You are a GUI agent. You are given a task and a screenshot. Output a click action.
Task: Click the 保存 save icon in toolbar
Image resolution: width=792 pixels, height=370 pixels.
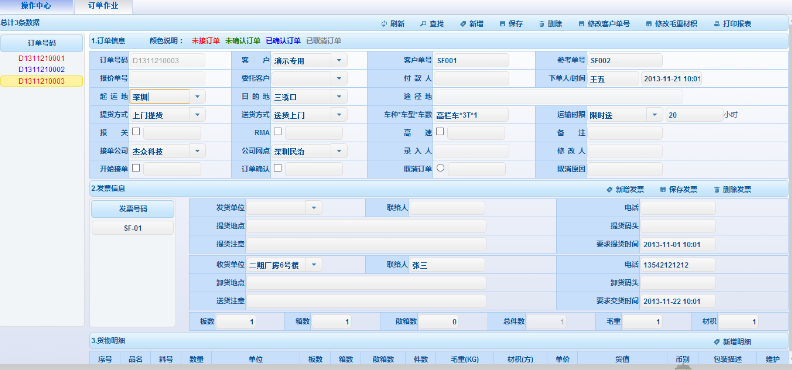point(502,24)
